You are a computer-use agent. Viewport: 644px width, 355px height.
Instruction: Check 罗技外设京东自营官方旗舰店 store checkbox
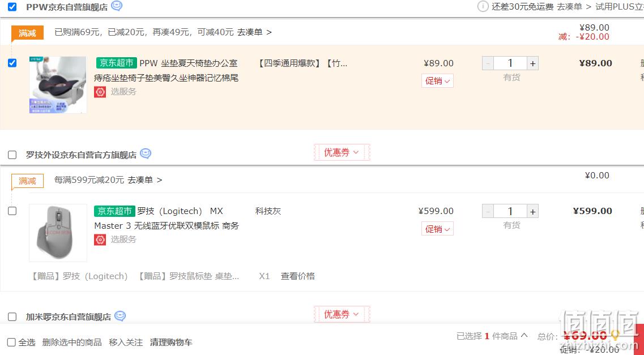tap(12, 155)
